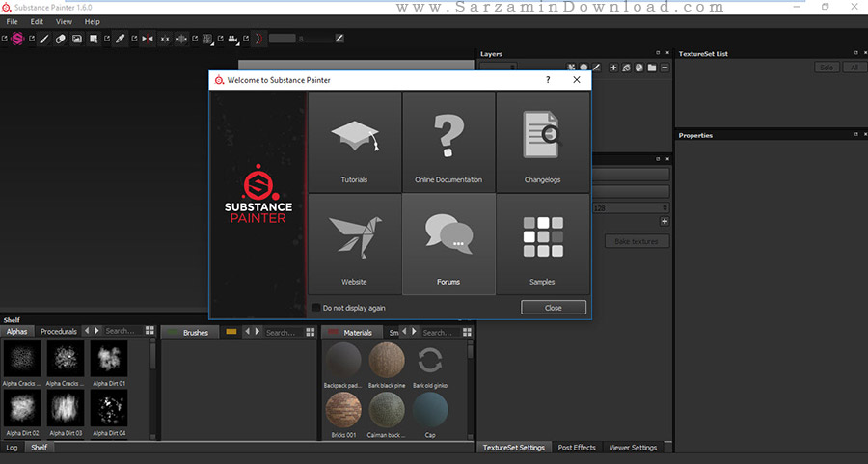Open the Forums speech bubbles tile
This screenshot has width=868, height=464.
click(448, 244)
